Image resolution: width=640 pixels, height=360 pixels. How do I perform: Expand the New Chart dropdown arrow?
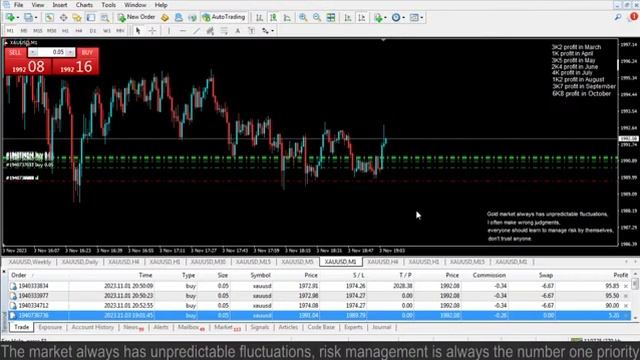point(18,18)
